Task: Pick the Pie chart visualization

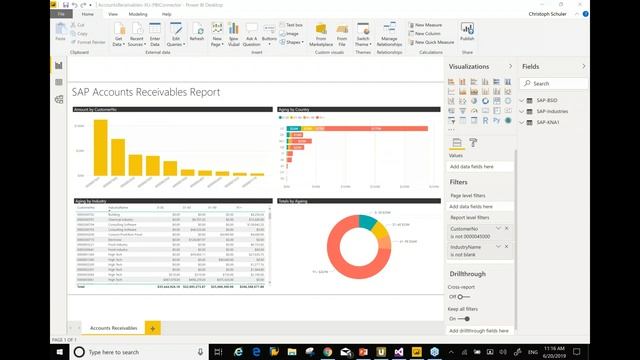Action: pos(474,101)
